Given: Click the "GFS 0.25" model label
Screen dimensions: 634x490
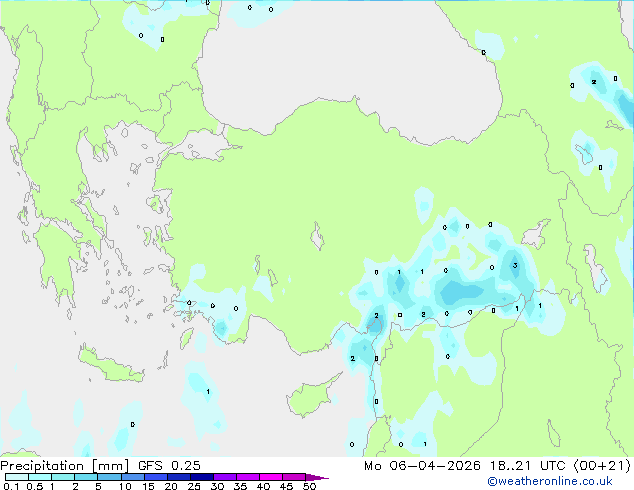Looking at the screenshot, I should (169, 466).
